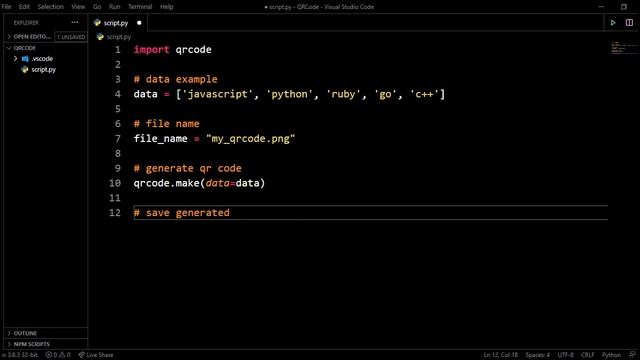
Task: Click line number 10 in gutter
Action: coord(115,183)
